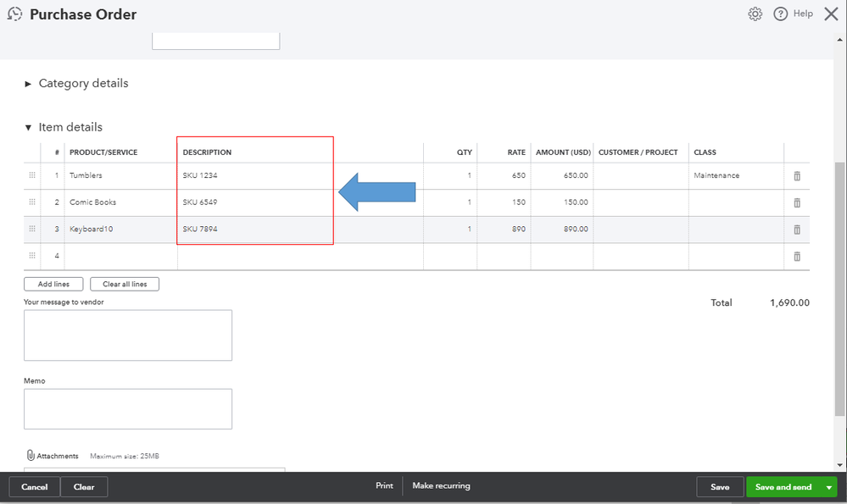Select the Tumblers product cell
Screen dimensions: 847x504
point(120,175)
